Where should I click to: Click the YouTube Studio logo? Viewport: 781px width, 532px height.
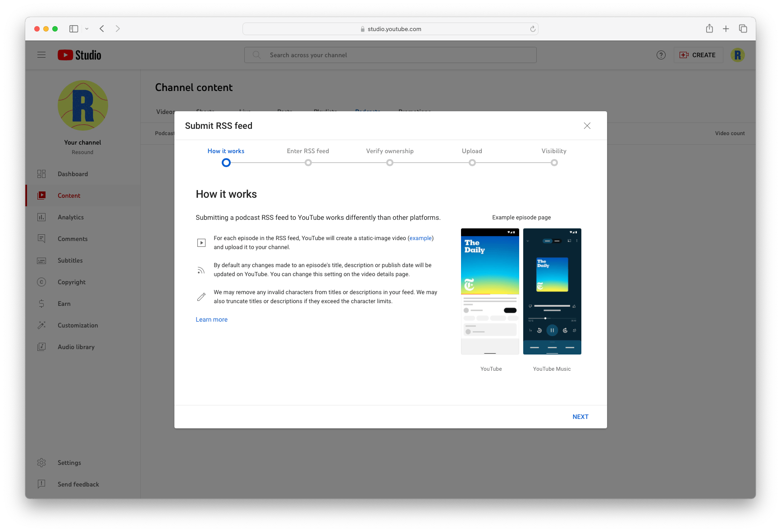[x=79, y=55]
